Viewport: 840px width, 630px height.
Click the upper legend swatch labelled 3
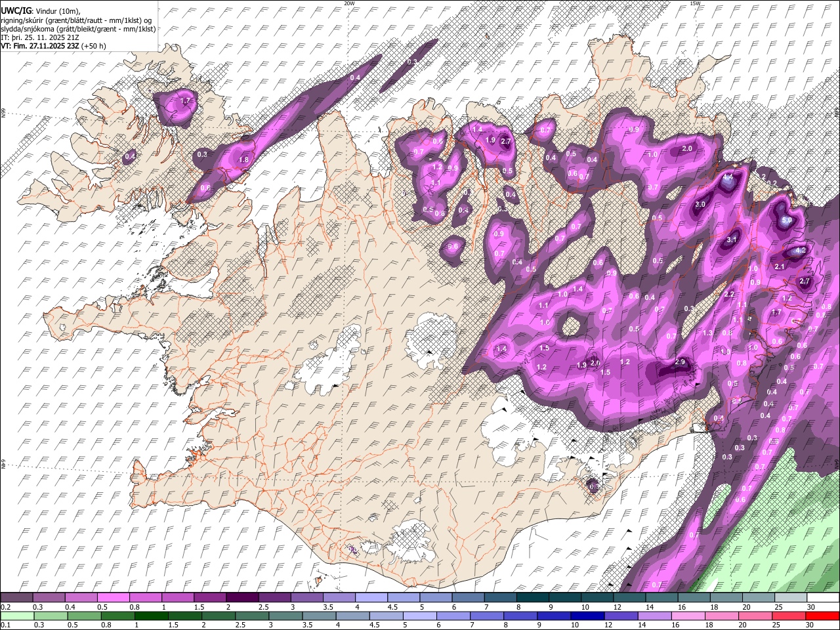click(x=306, y=598)
